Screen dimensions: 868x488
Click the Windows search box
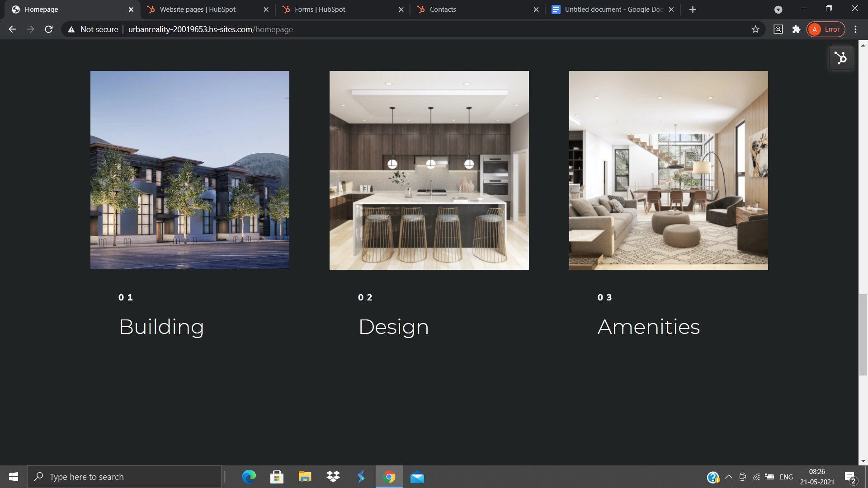tap(124, 477)
